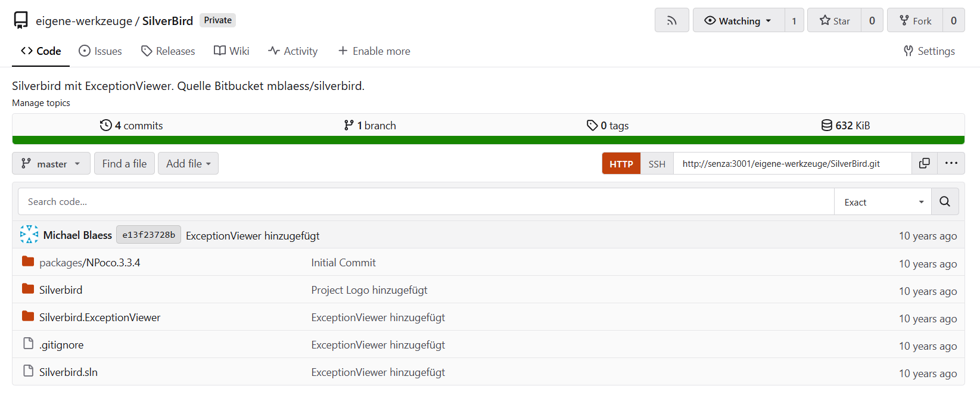980x395 pixels.
Task: Click the SilverBird repository name link
Action: [x=167, y=21]
